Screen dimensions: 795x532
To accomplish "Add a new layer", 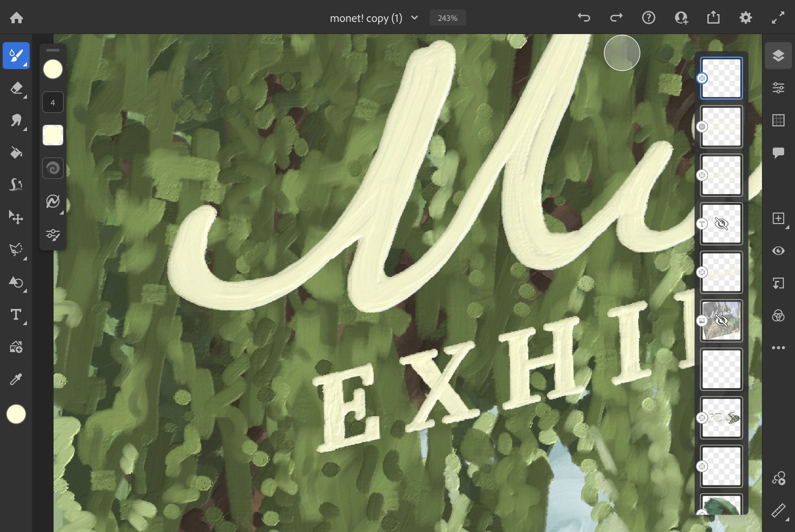I will (778, 218).
